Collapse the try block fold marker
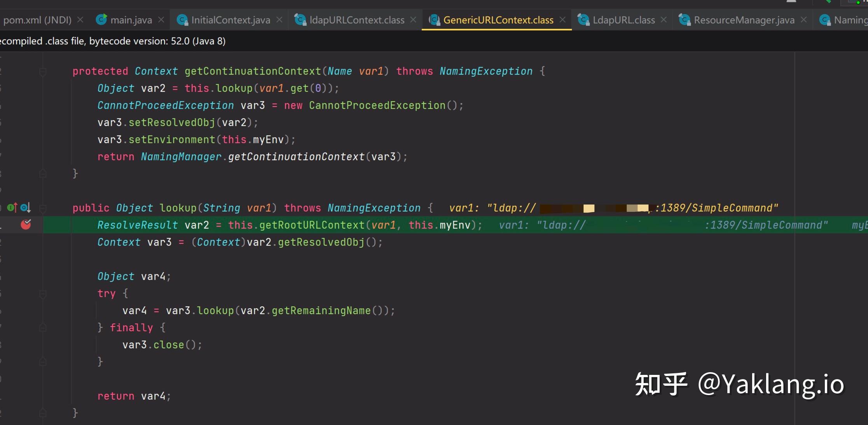This screenshot has height=425, width=868. point(43,294)
